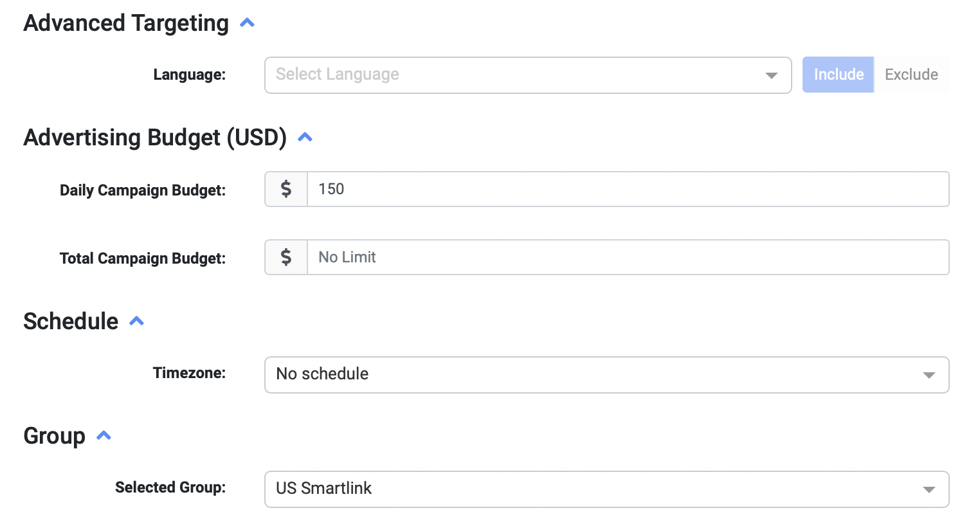Image resolution: width=980 pixels, height=526 pixels.
Task: Click the Group heading text
Action: click(x=54, y=436)
